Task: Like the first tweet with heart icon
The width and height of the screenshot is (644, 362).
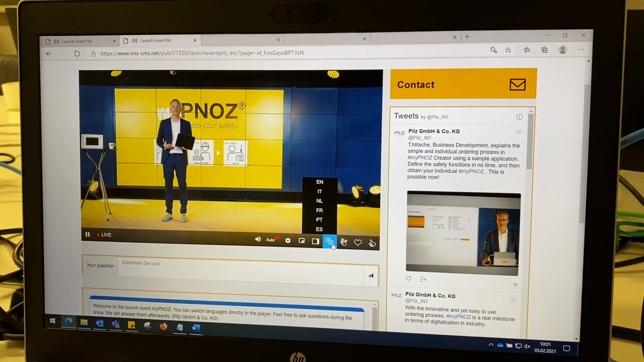Action: point(409,278)
